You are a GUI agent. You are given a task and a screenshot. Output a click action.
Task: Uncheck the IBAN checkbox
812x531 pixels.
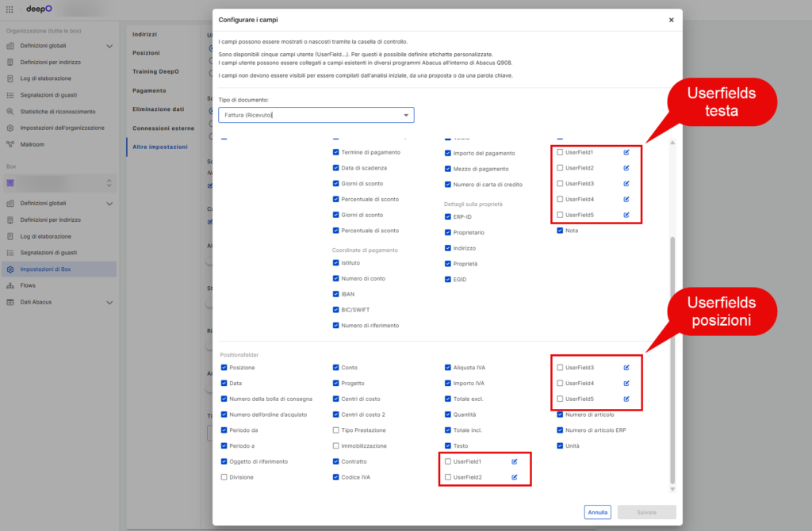pyautogui.click(x=335, y=294)
